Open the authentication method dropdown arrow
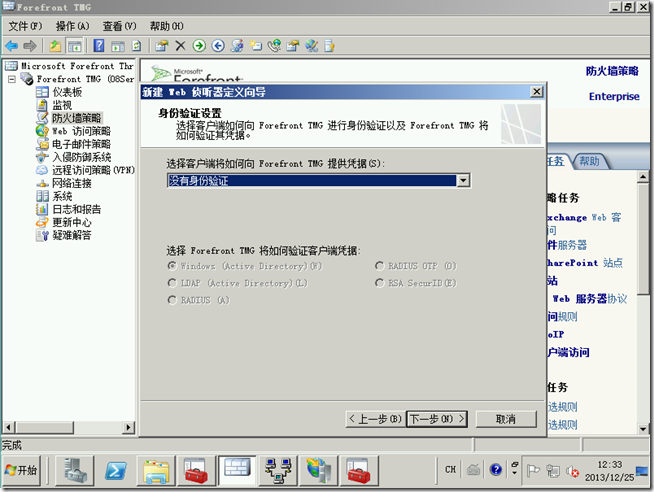654x492 pixels. [463, 181]
